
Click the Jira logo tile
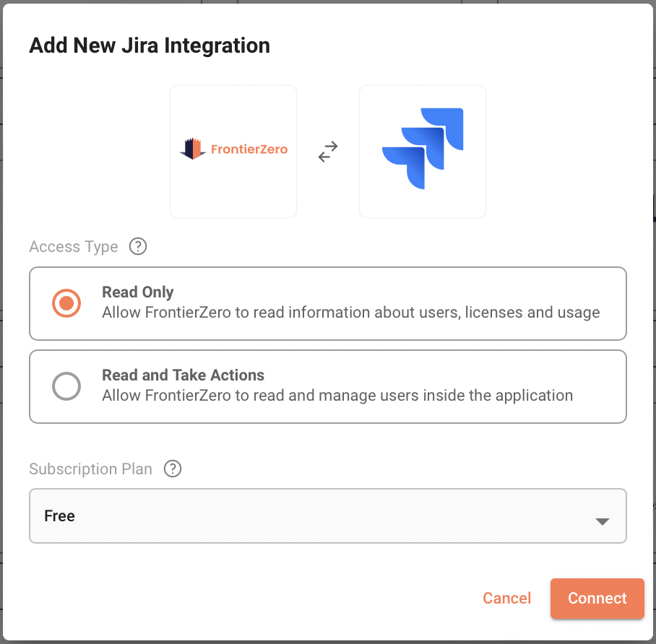pos(423,152)
